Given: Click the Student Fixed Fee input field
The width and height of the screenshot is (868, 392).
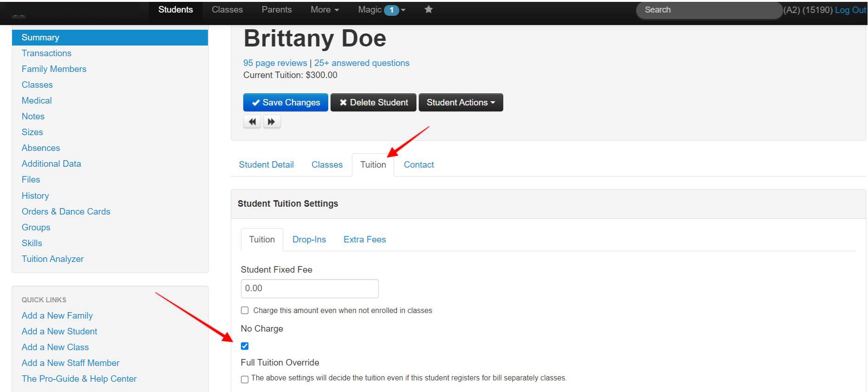Looking at the screenshot, I should click(x=310, y=288).
